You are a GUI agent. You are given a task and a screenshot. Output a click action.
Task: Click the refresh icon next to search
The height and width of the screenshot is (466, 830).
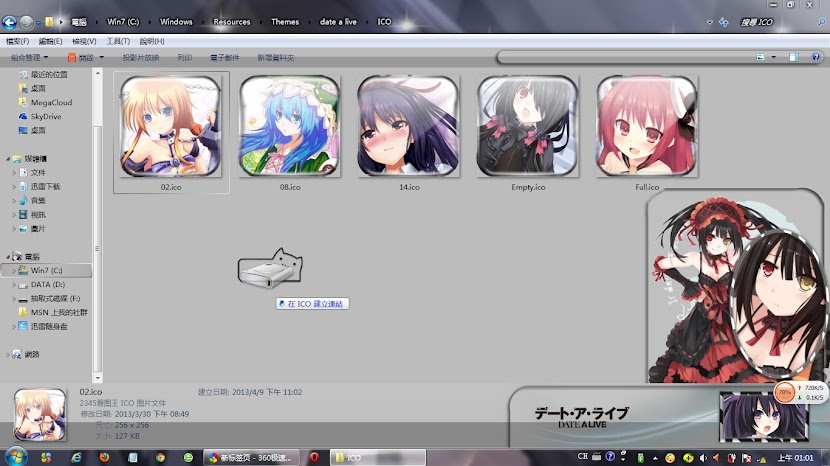[724, 22]
